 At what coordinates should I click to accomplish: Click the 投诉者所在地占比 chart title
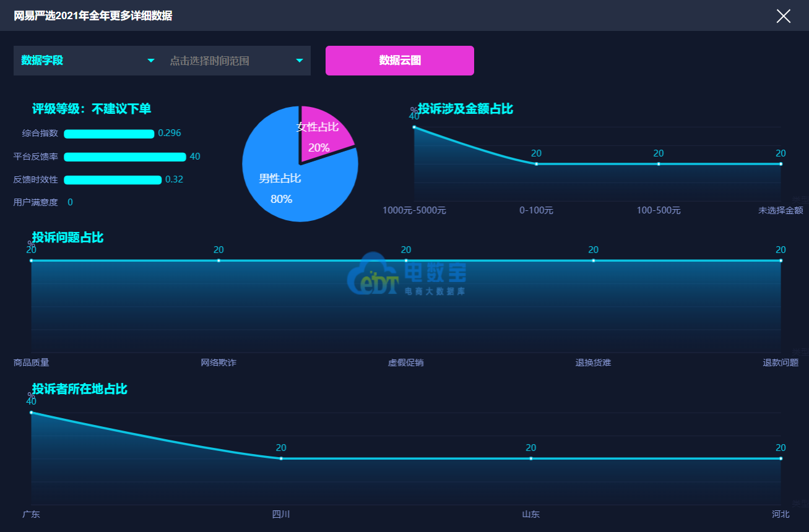[80, 389]
